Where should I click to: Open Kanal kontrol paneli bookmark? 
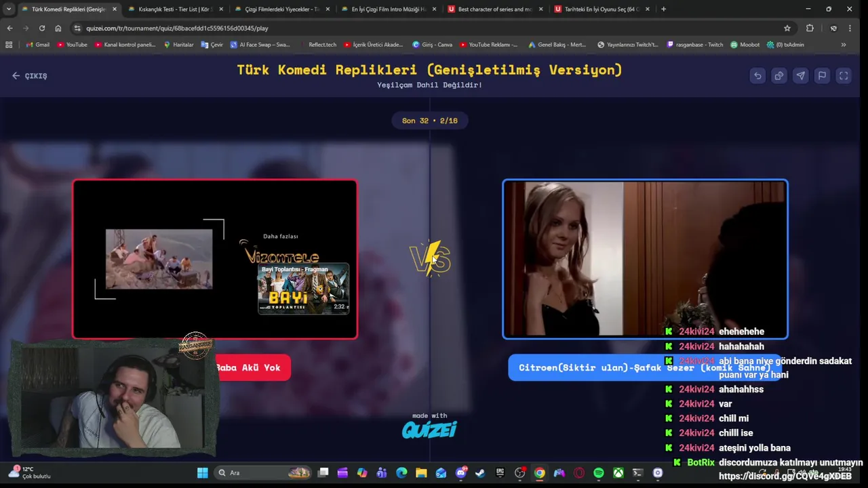[x=125, y=45]
